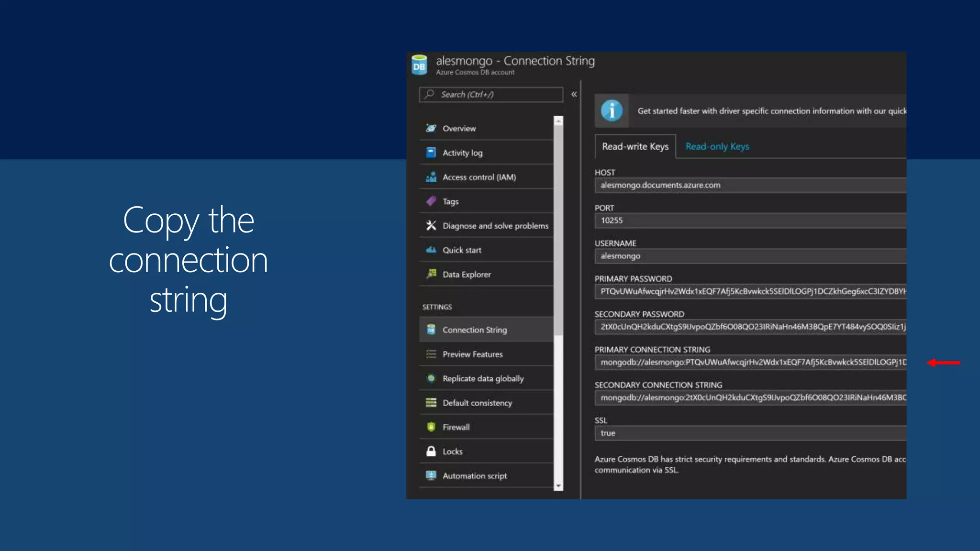Viewport: 980px width, 551px height.
Task: Click the Quick start cloud icon
Action: [x=431, y=250]
